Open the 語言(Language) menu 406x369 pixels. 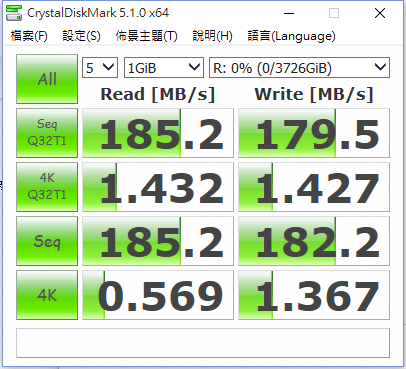(292, 36)
